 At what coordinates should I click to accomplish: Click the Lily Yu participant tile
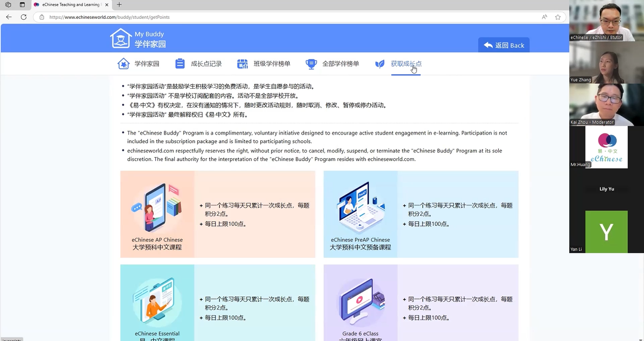pyautogui.click(x=606, y=189)
